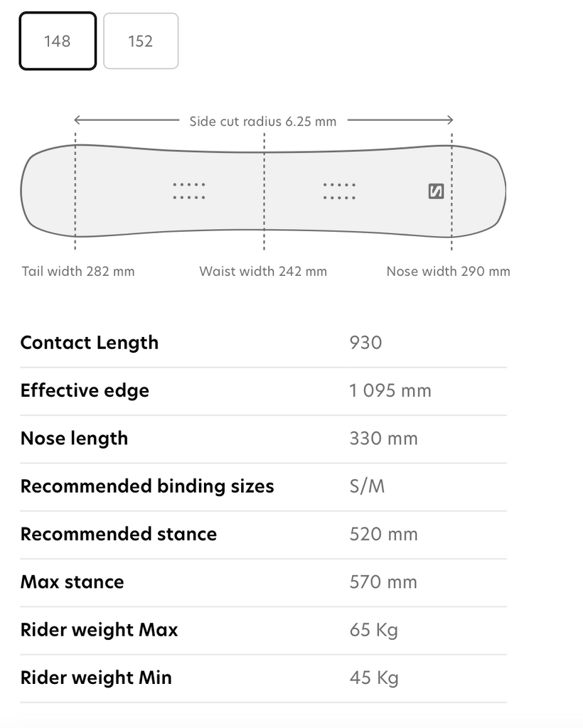The width and height of the screenshot is (583, 728).
Task: Click the Waist width 242 mm label
Action: [x=263, y=271]
